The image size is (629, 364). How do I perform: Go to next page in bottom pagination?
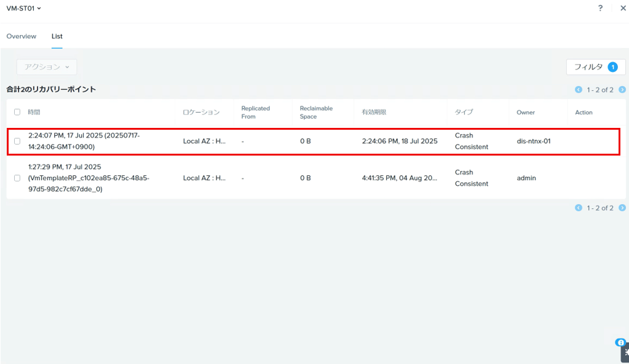click(x=622, y=207)
